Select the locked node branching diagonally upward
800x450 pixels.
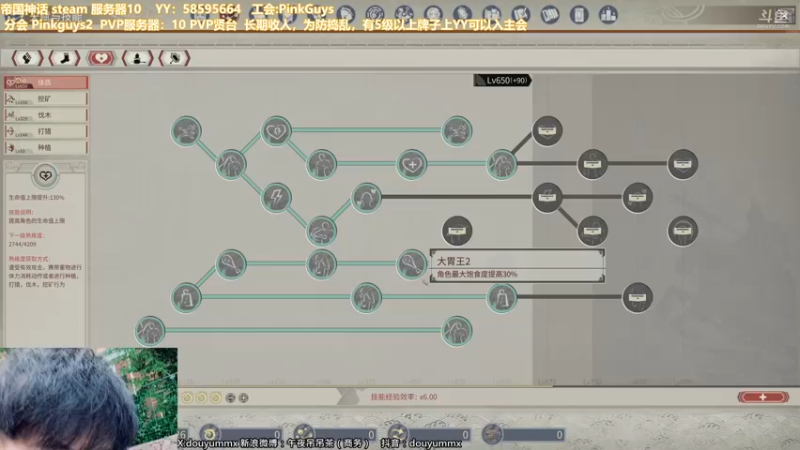coord(547,131)
